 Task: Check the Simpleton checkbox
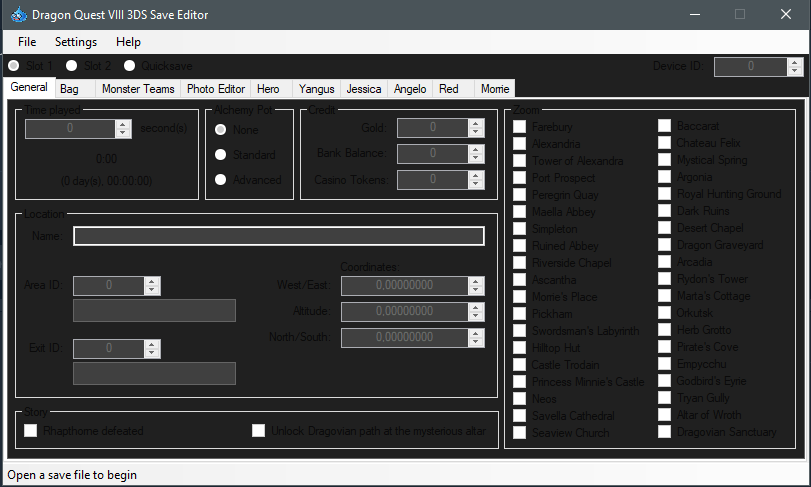pyautogui.click(x=519, y=229)
